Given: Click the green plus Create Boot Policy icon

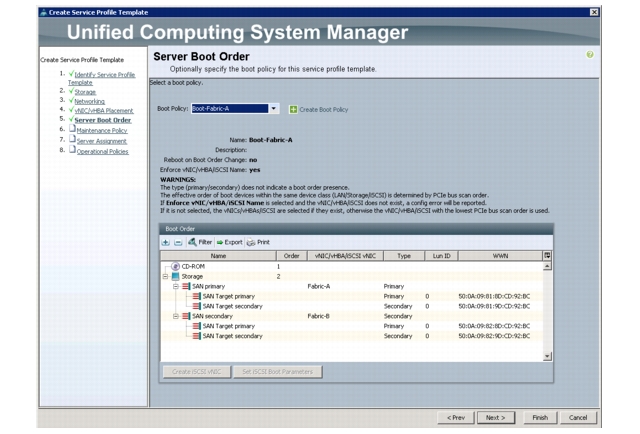Looking at the screenshot, I should point(293,109).
